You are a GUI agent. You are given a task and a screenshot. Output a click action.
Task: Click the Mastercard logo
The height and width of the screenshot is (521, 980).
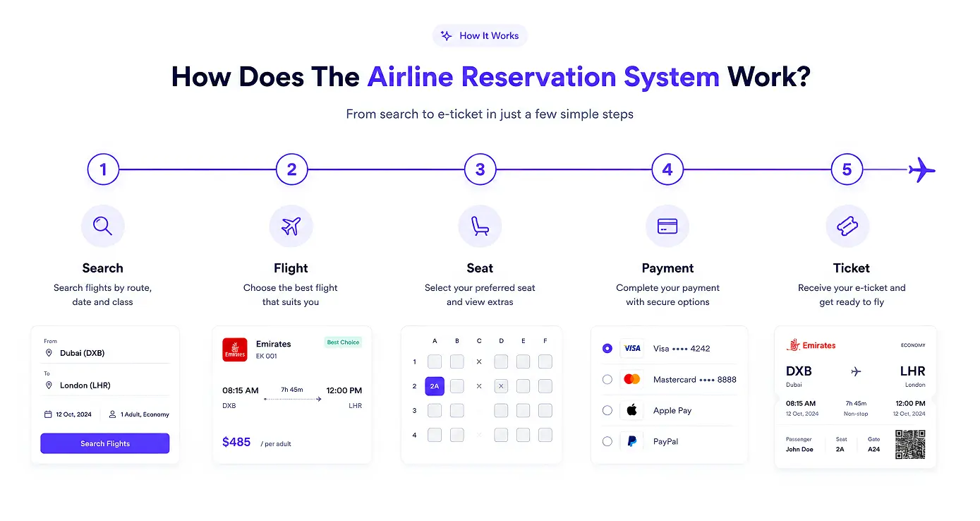[x=632, y=379]
